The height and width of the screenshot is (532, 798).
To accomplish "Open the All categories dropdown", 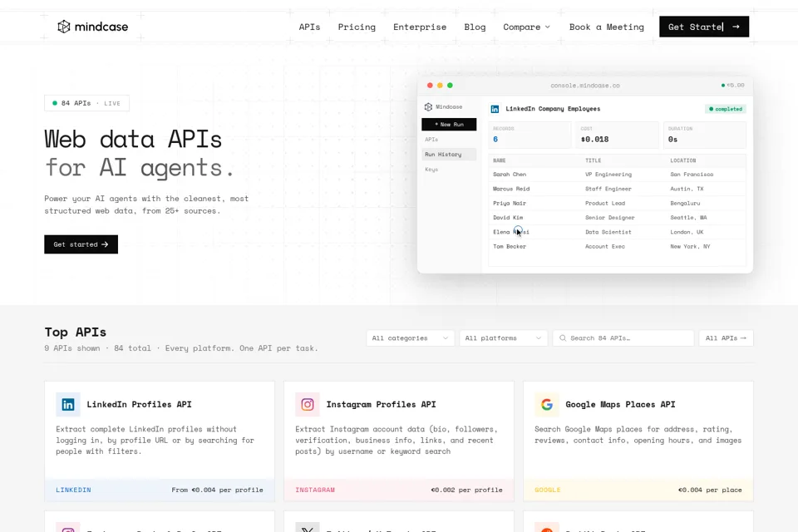I will tap(410, 338).
